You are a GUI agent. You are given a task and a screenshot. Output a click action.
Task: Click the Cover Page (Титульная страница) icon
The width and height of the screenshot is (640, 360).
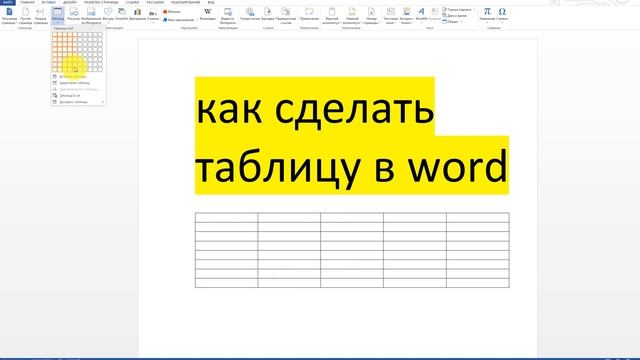(9, 16)
